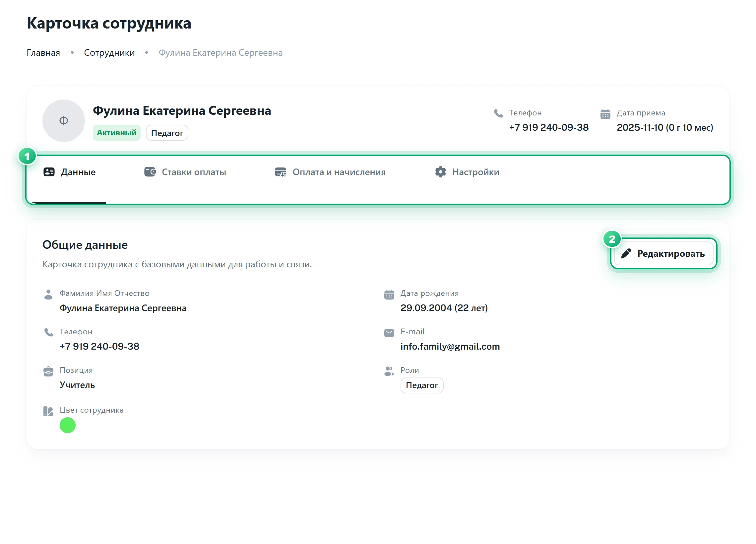Viewport: 756px width, 544px height.
Task: Click birth date 29.09.2004 (22 лет)
Action: click(x=444, y=308)
